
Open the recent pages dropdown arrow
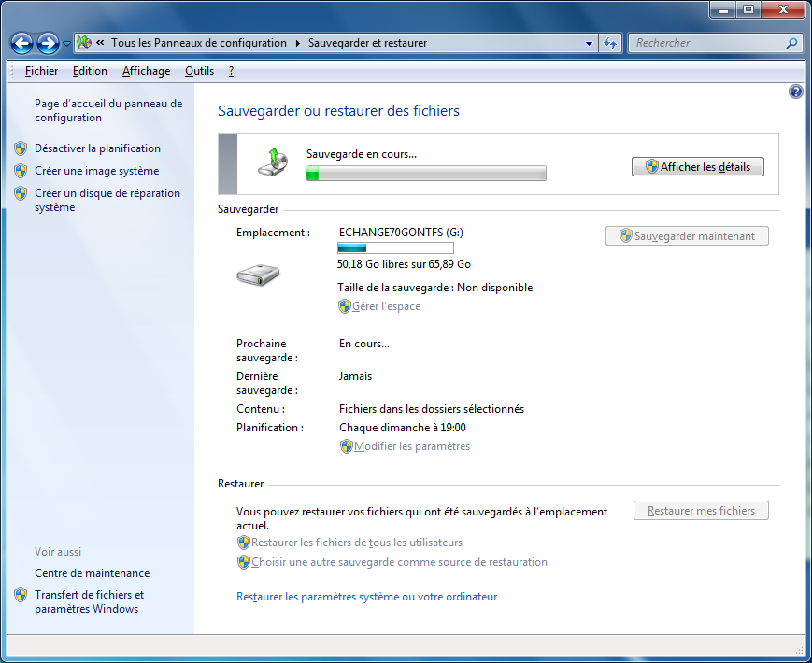(x=66, y=44)
